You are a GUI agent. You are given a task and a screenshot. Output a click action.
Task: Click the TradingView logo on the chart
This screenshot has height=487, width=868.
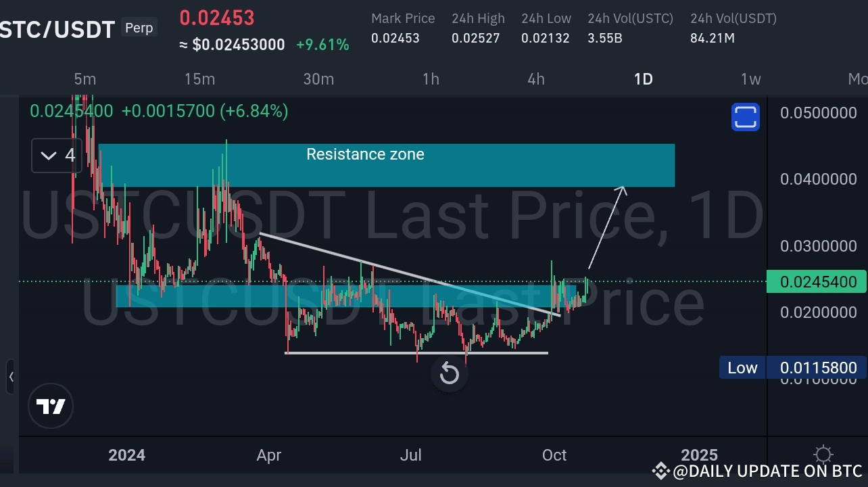coord(51,406)
